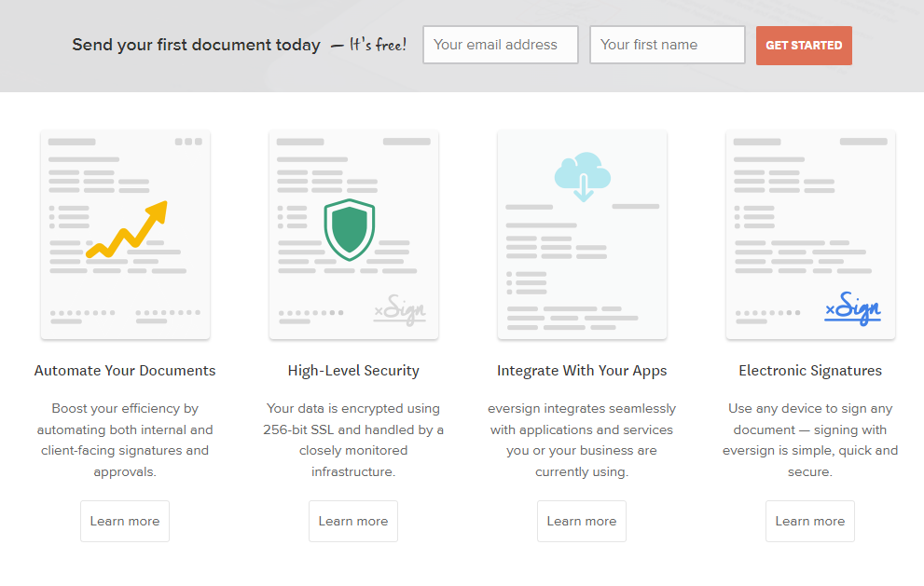Learn more about High-Level Security
The height and width of the screenshot is (586, 924).
click(x=353, y=521)
